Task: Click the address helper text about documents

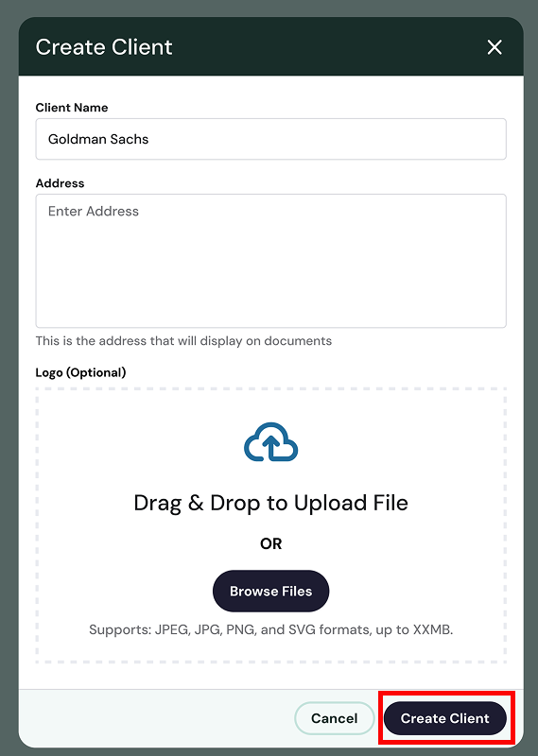Action: coord(183,341)
